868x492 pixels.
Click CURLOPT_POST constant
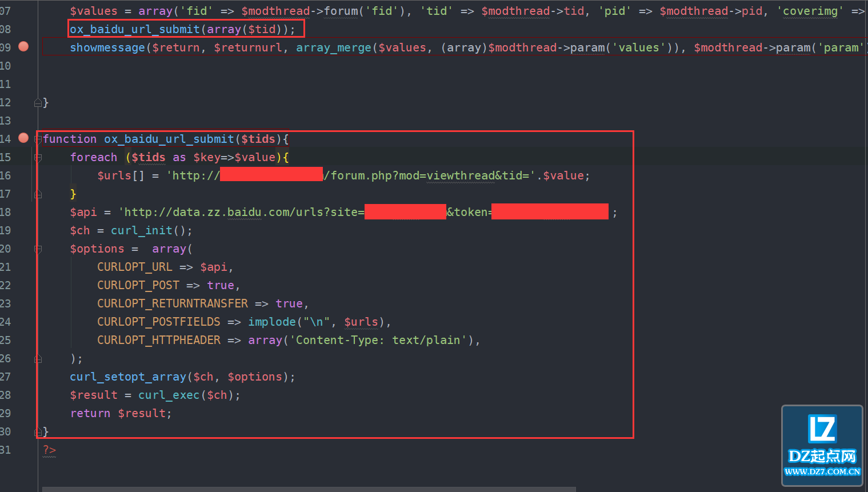[138, 285]
